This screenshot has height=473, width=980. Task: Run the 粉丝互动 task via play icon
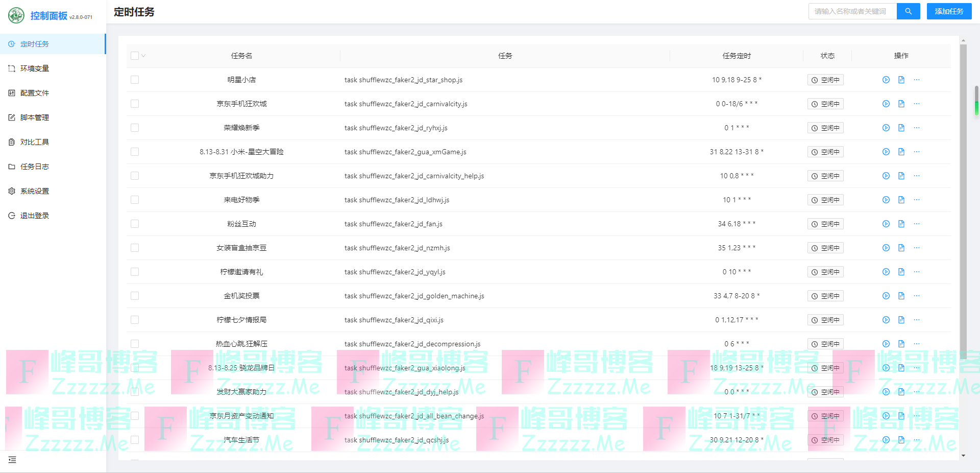coord(886,224)
